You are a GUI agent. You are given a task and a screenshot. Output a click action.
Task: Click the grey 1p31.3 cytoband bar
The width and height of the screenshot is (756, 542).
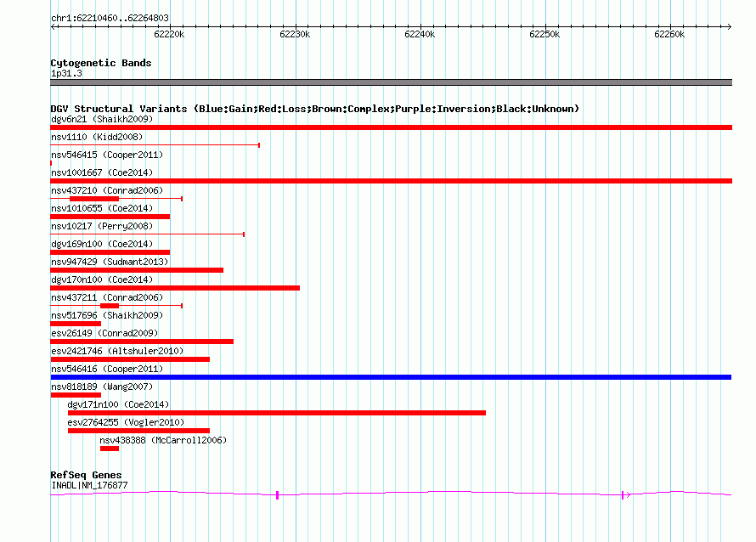[x=391, y=82]
